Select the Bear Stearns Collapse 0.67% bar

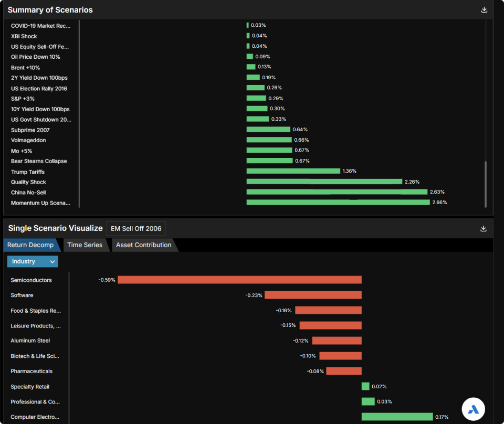pyautogui.click(x=270, y=161)
